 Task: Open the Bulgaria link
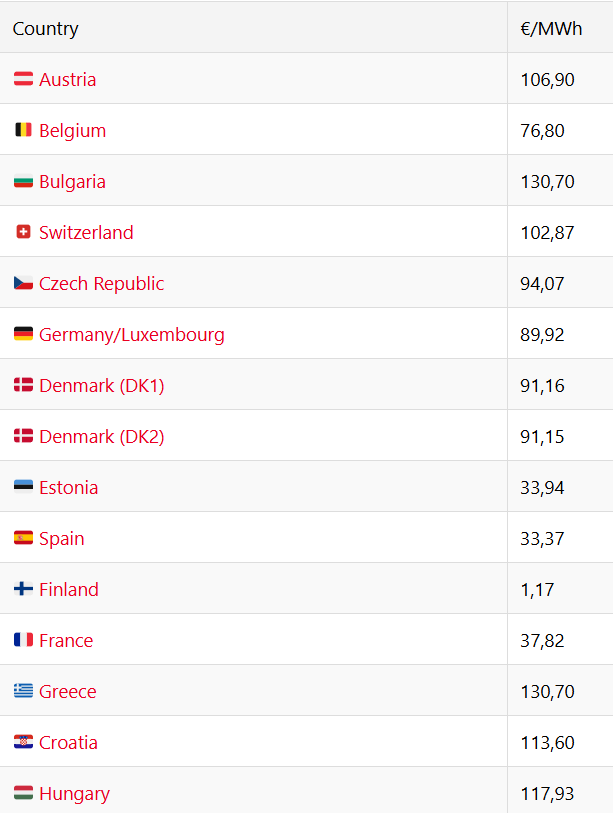[x=72, y=181]
